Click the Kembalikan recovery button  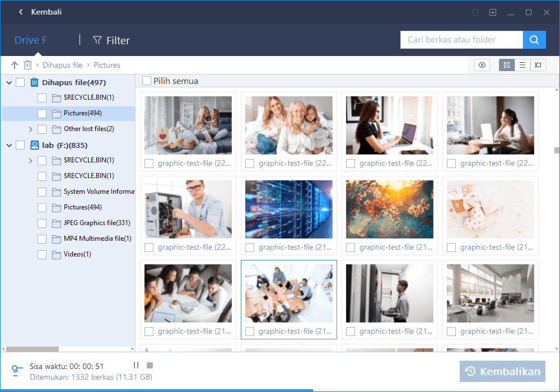point(502,371)
